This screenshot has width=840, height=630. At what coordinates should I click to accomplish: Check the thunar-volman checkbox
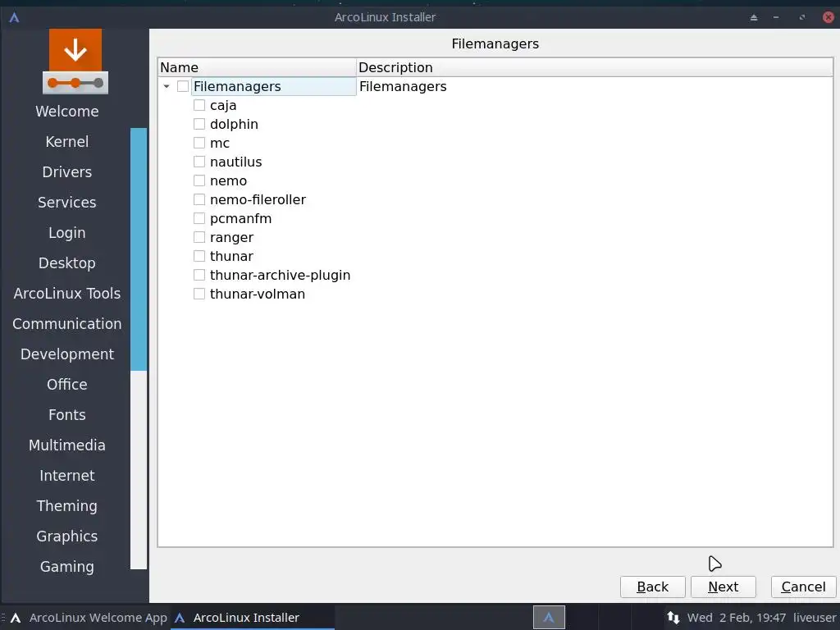click(x=199, y=294)
